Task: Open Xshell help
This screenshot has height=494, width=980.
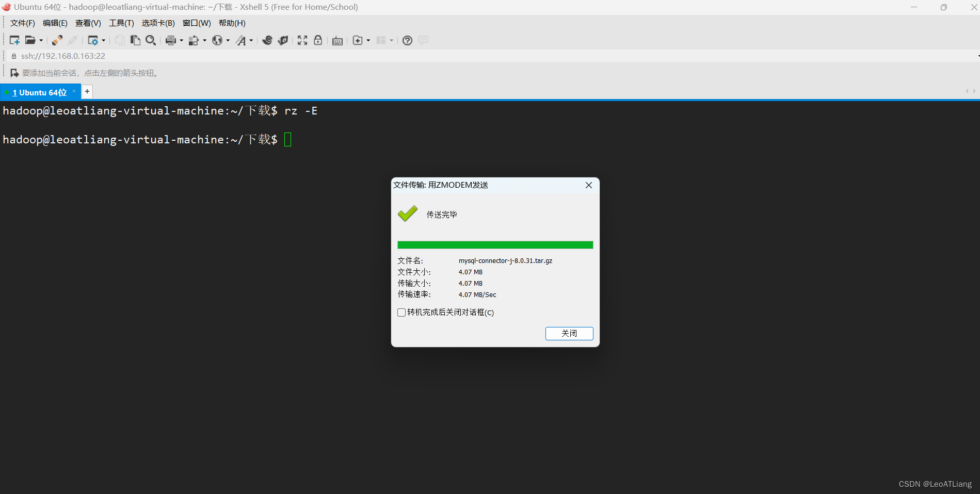Action: pyautogui.click(x=407, y=40)
